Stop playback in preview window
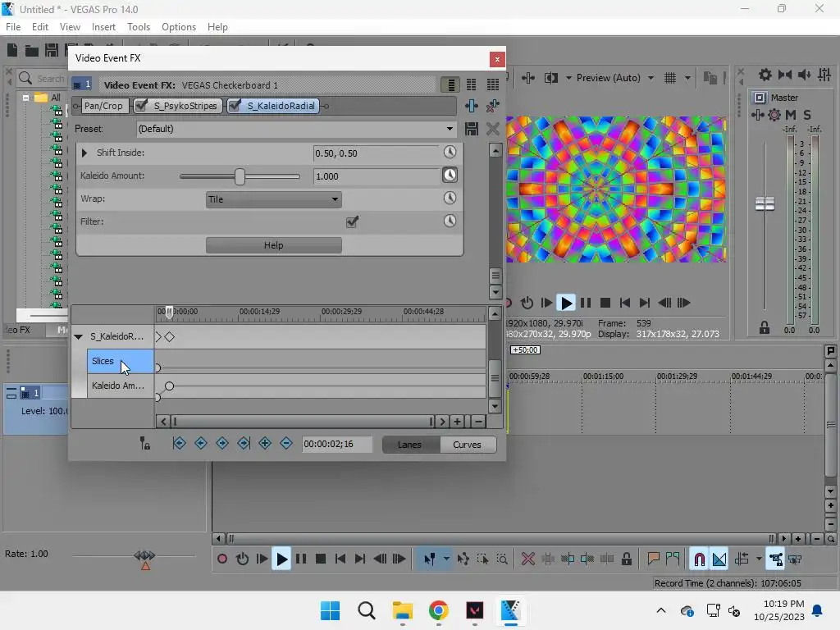The width and height of the screenshot is (840, 630). click(x=605, y=303)
